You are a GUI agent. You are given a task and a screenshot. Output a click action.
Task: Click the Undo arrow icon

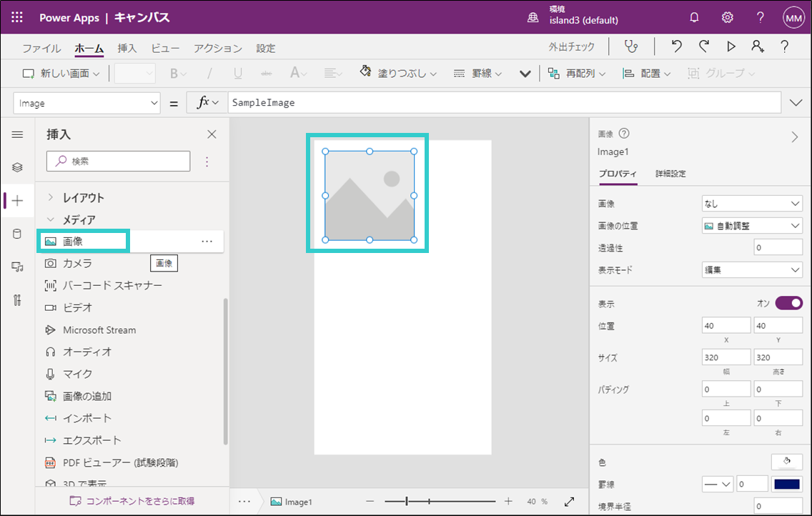[x=676, y=46]
